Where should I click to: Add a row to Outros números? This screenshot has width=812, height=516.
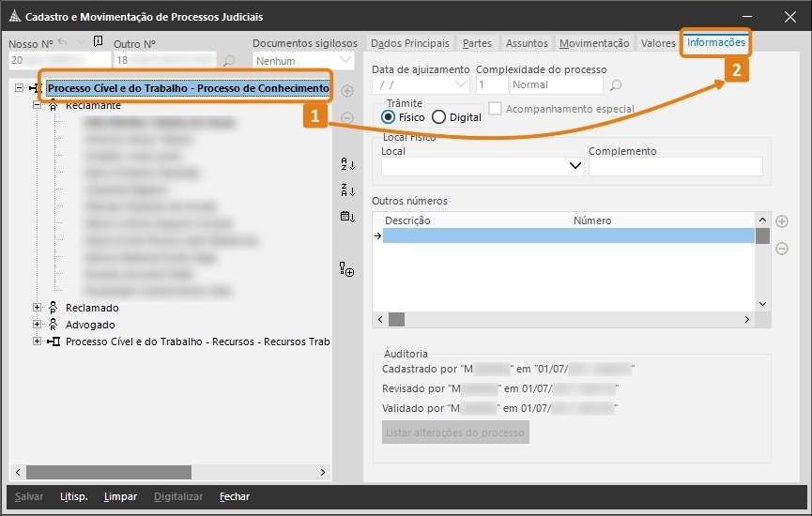[x=782, y=221]
